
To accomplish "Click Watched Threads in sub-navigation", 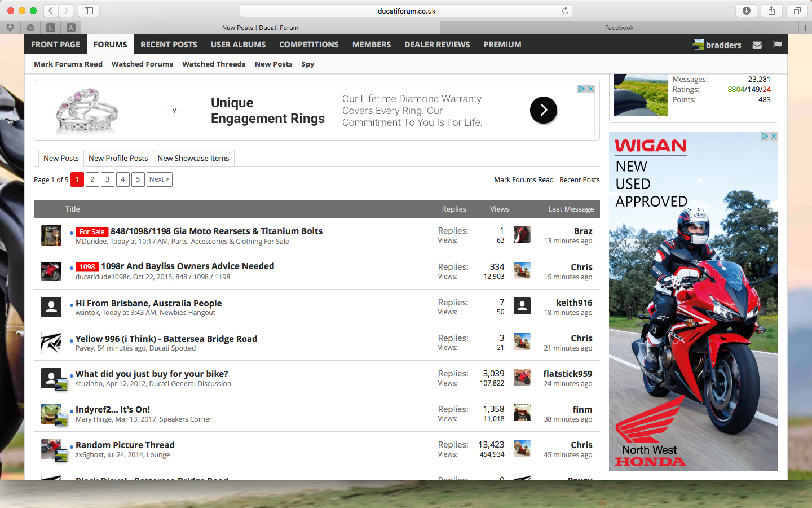I will coord(214,64).
